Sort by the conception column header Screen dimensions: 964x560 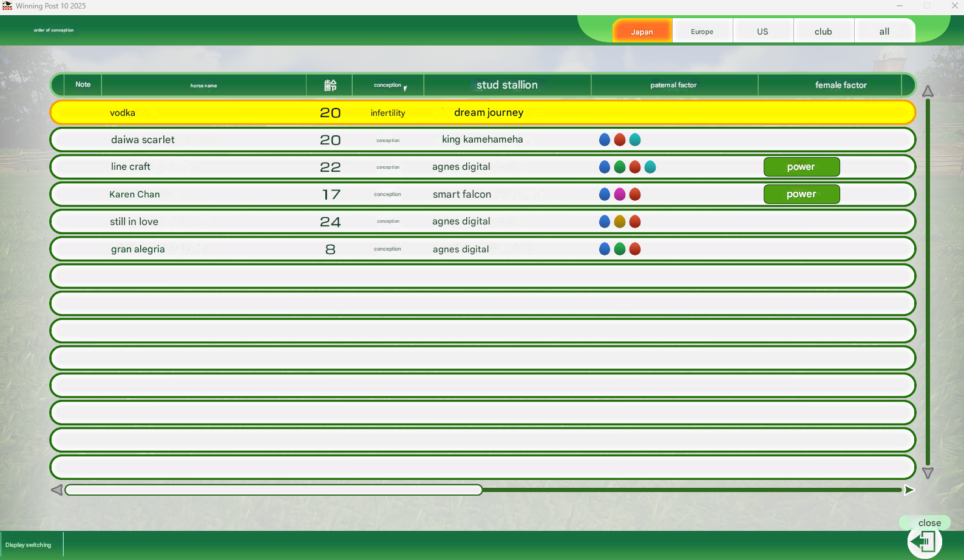coord(388,85)
